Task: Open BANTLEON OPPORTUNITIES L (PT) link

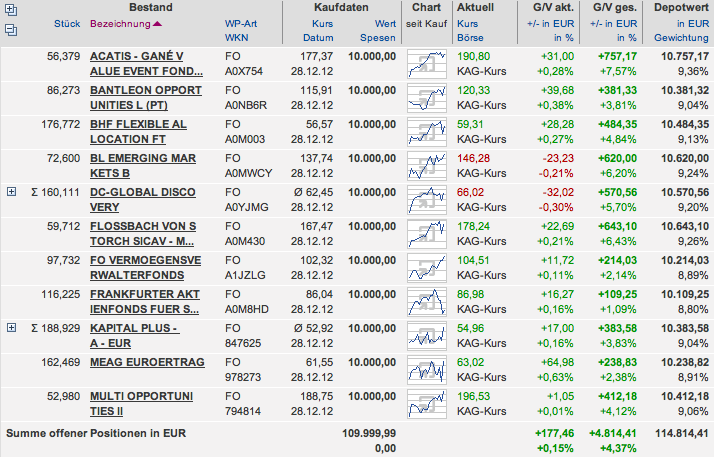Action: [146, 98]
